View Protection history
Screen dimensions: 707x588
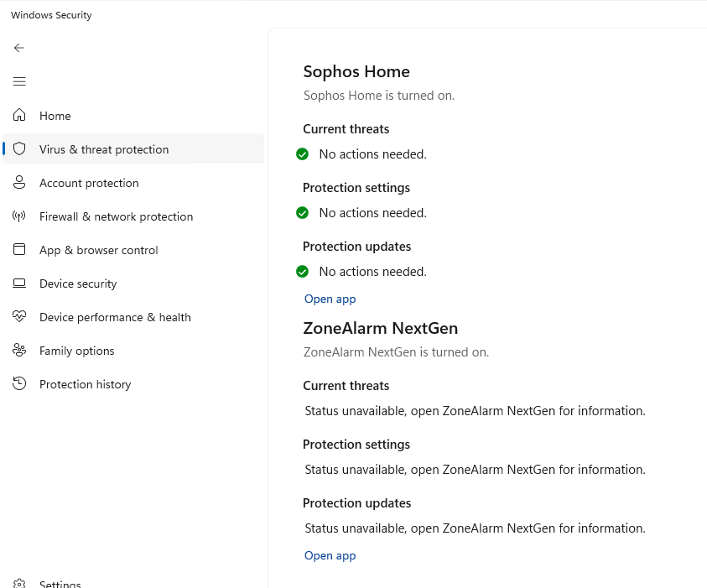click(133, 384)
